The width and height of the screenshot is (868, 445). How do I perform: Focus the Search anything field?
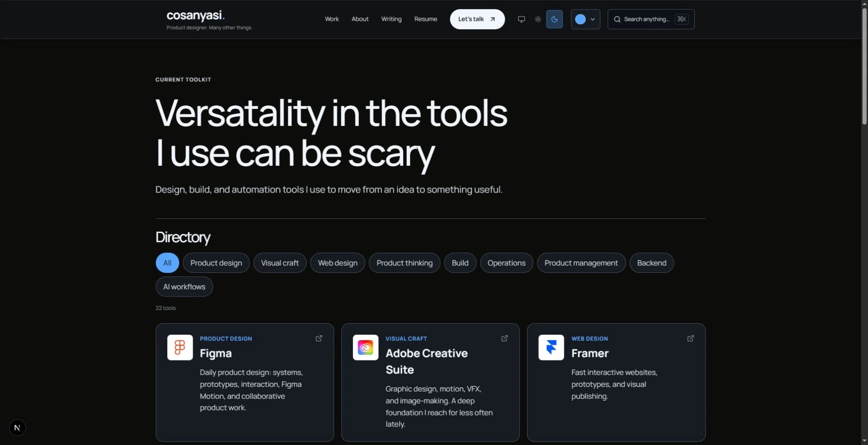click(x=651, y=19)
